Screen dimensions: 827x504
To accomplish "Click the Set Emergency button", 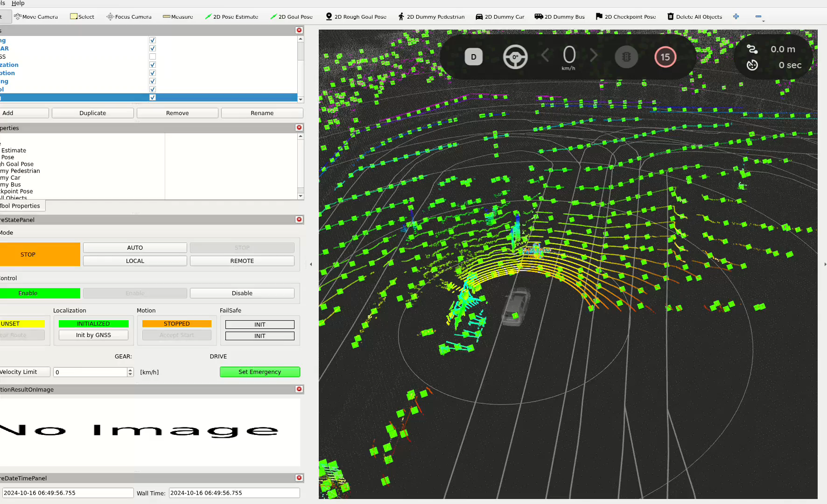I will [259, 372].
